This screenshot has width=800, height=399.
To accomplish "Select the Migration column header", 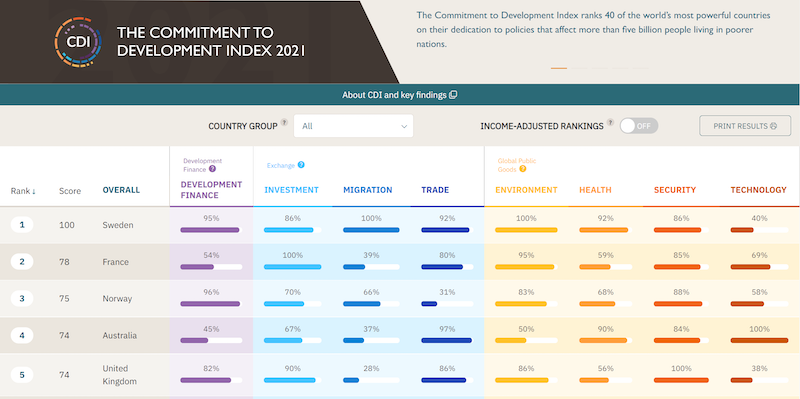I will [367, 190].
